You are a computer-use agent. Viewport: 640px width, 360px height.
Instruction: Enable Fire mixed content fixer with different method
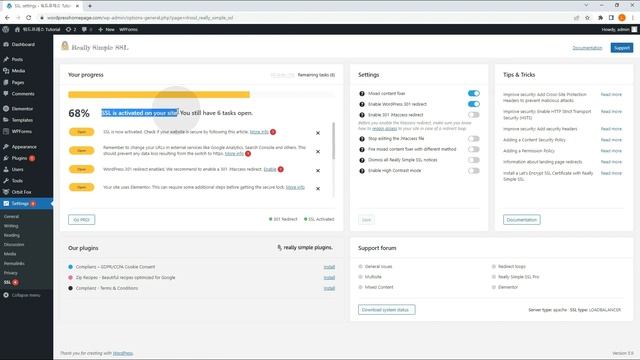click(473, 149)
